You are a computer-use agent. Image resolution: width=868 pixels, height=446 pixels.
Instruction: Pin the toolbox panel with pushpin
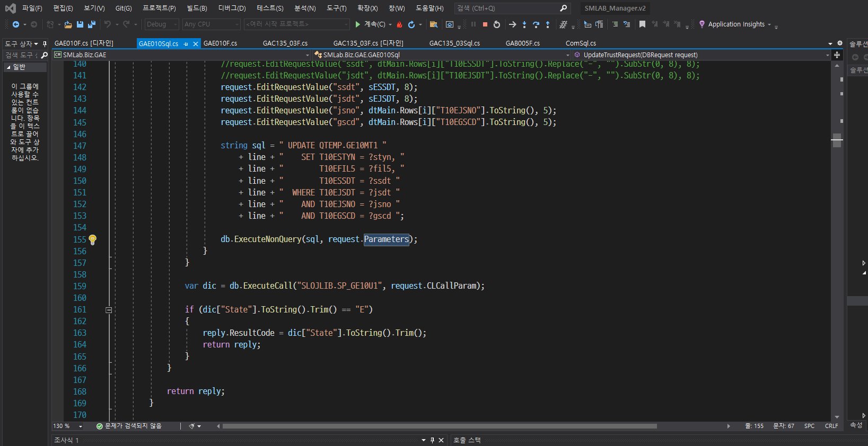coord(45,43)
